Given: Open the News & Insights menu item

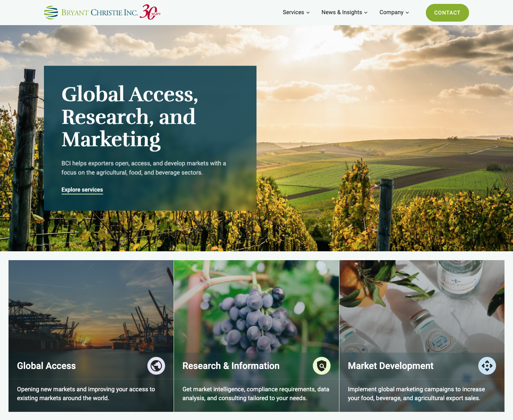Looking at the screenshot, I should 342,12.
